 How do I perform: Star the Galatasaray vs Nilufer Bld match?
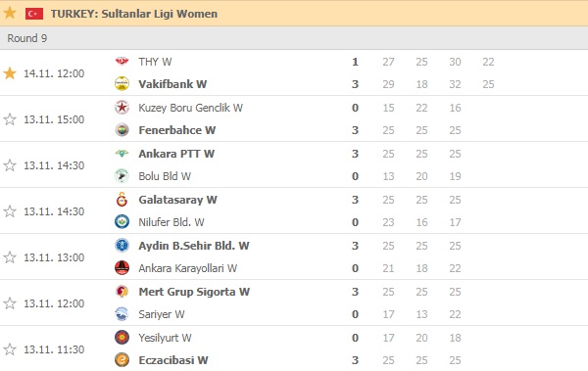click(10, 211)
